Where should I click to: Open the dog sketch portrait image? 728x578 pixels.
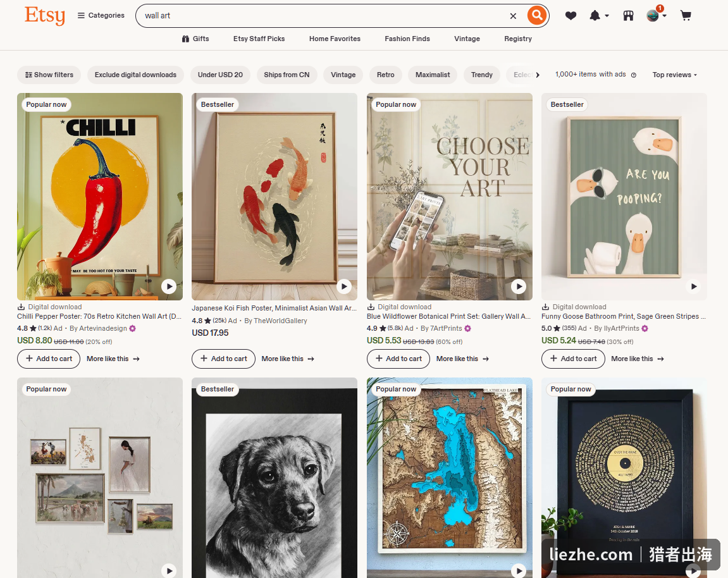pos(275,477)
